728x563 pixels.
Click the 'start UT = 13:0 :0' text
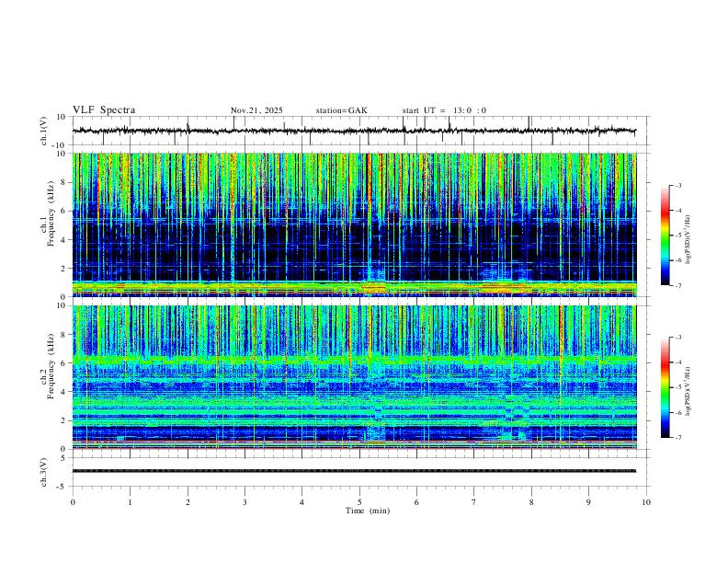click(444, 110)
